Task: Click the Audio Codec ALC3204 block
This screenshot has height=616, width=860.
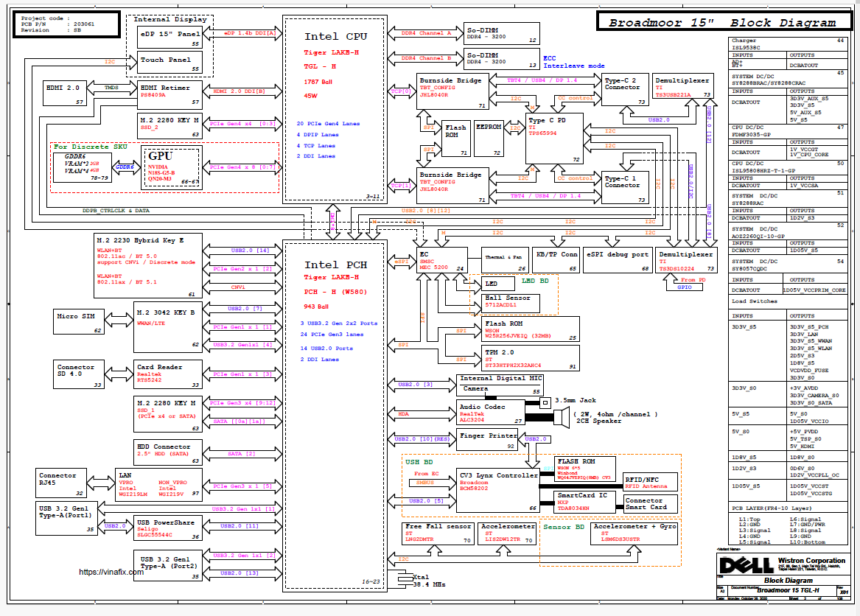Action: [x=491, y=413]
